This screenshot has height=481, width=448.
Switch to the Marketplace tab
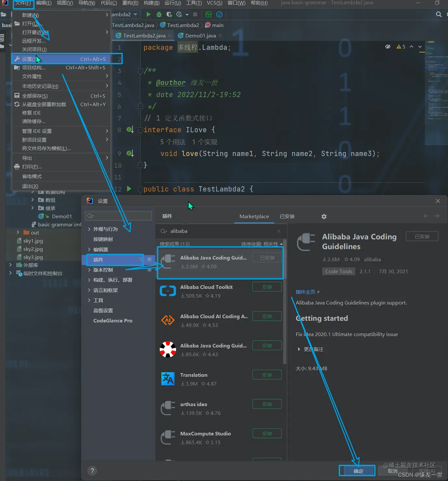pyautogui.click(x=254, y=216)
